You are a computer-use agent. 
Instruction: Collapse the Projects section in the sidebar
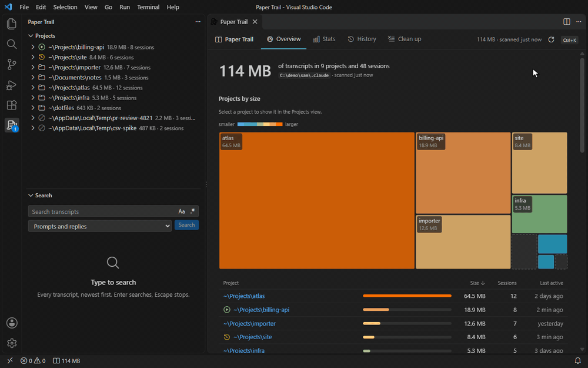[x=31, y=36]
